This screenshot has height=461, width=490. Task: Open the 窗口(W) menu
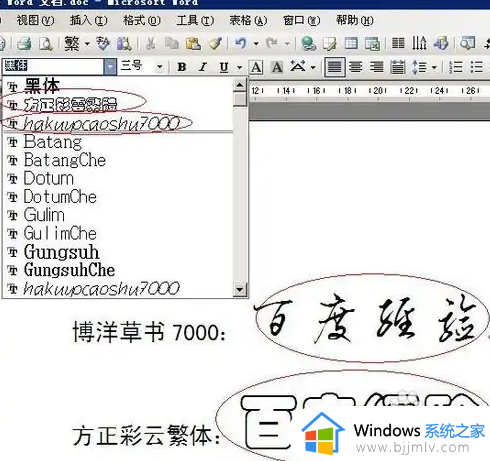point(301,21)
